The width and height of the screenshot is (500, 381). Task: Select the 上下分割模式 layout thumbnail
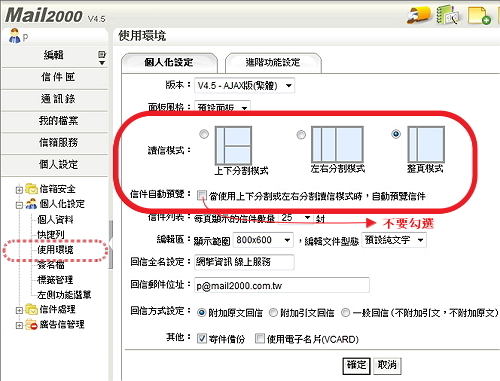233,145
